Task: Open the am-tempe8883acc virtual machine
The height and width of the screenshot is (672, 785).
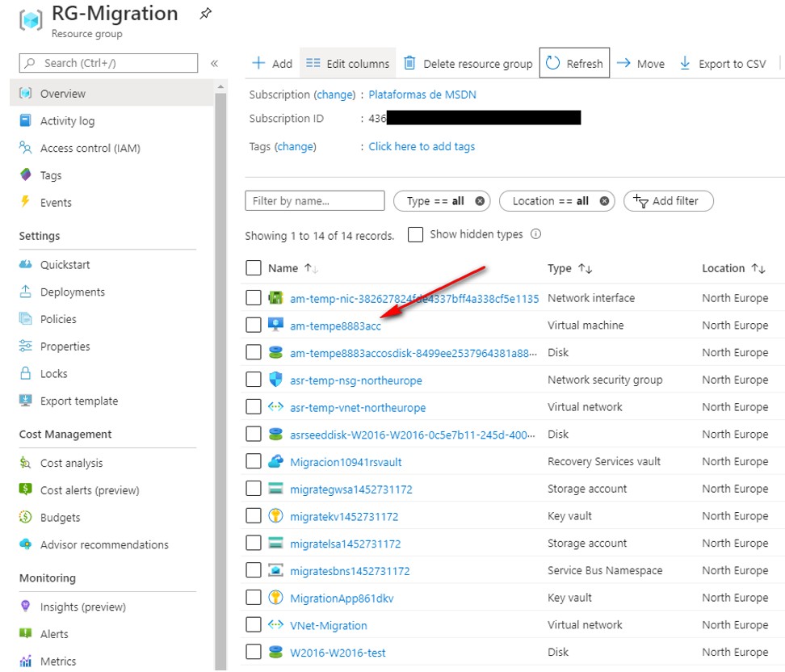Action: (x=335, y=326)
